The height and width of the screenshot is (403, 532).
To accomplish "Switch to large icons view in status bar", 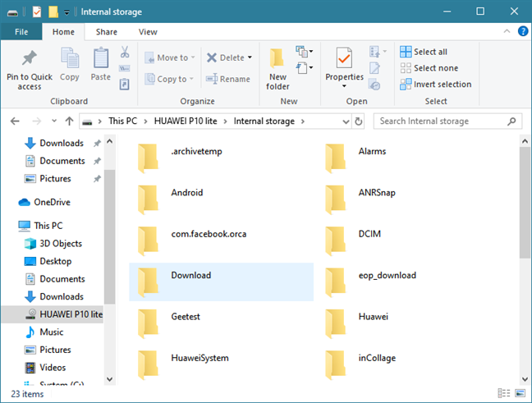I will [x=520, y=393].
